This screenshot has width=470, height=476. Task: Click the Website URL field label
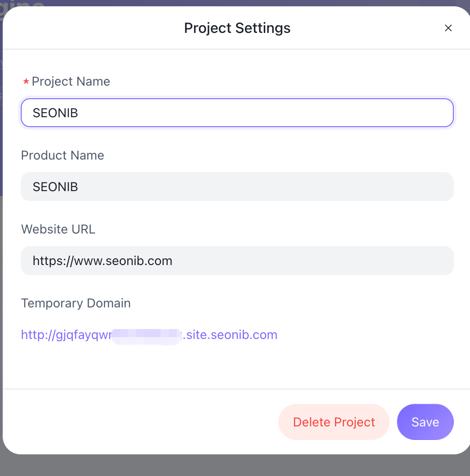point(58,229)
